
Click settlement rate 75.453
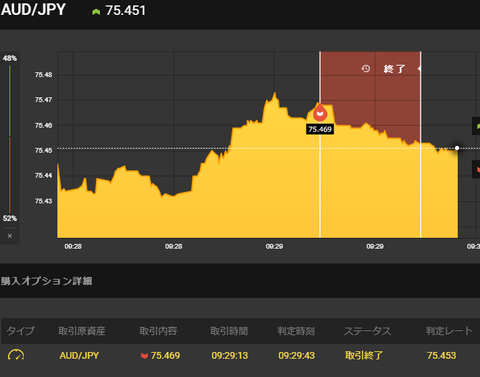tap(441, 356)
